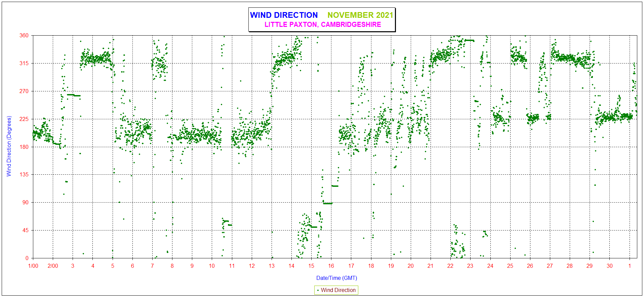Click the x-axis date label 20
Image resolution: width=644 pixels, height=297 pixels.
point(411,266)
